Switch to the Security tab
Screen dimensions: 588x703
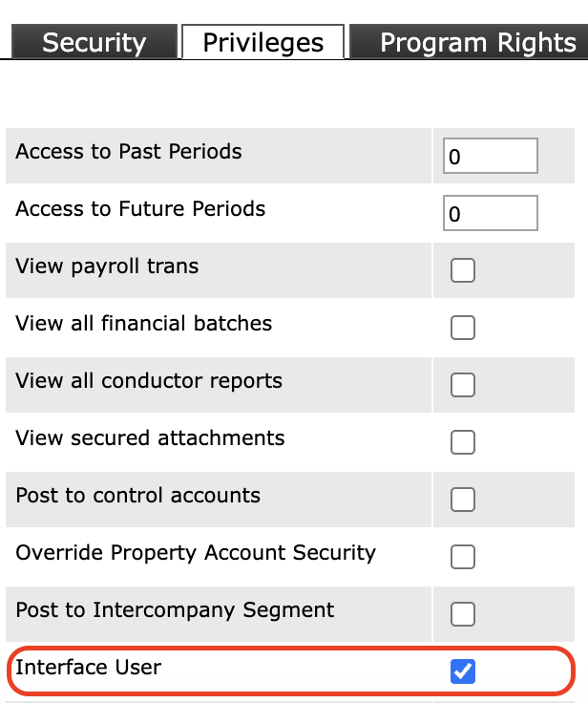(x=94, y=43)
